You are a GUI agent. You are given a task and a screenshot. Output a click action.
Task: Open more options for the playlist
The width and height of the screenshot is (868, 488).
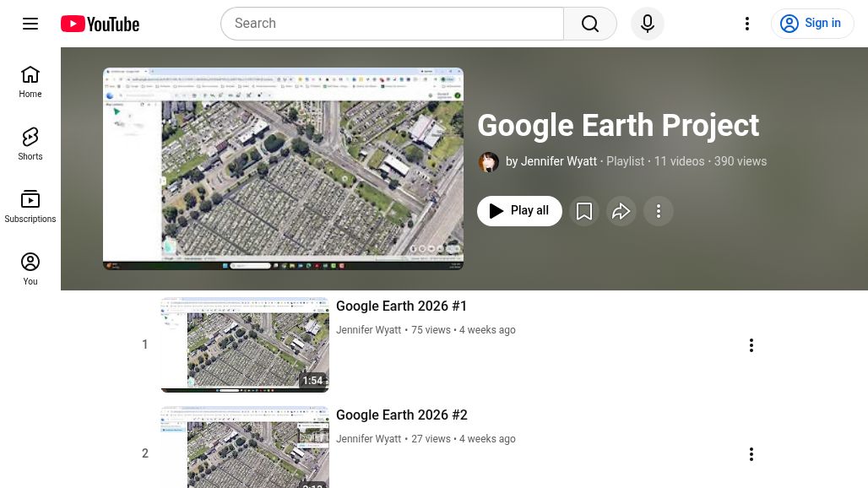pyautogui.click(x=659, y=211)
